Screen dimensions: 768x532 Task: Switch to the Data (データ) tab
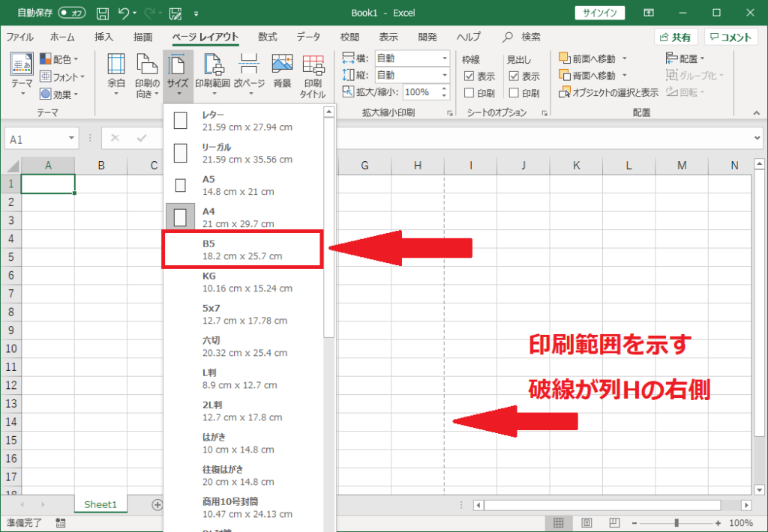[308, 37]
